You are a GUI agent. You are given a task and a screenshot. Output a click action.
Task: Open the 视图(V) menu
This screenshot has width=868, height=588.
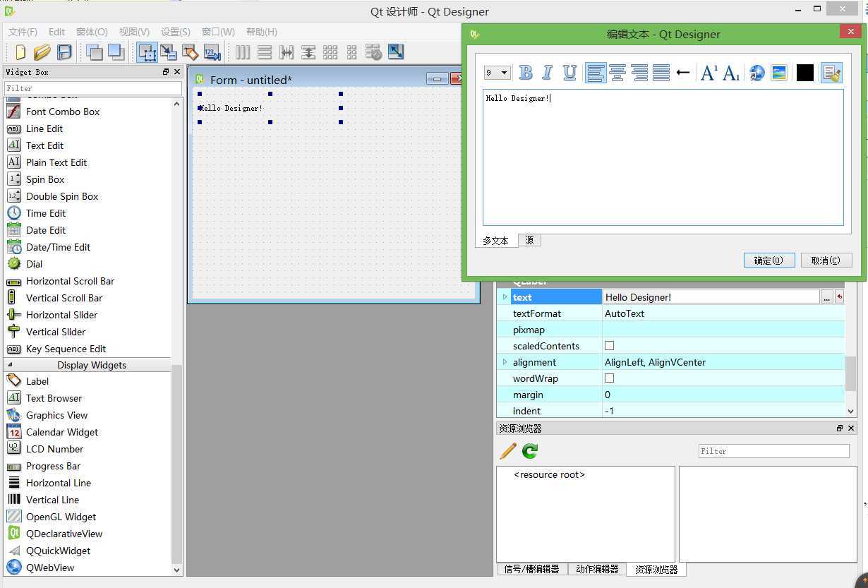coord(134,32)
